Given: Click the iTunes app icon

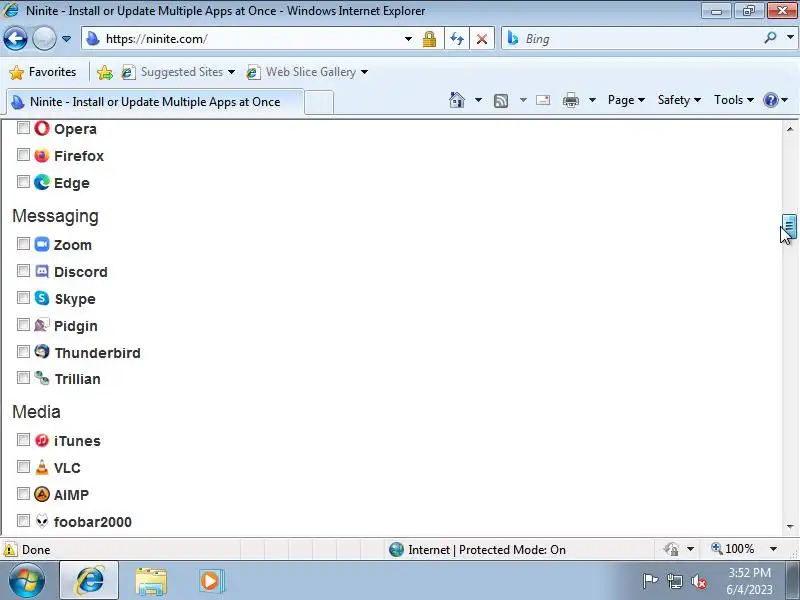Looking at the screenshot, I should click(x=42, y=440).
